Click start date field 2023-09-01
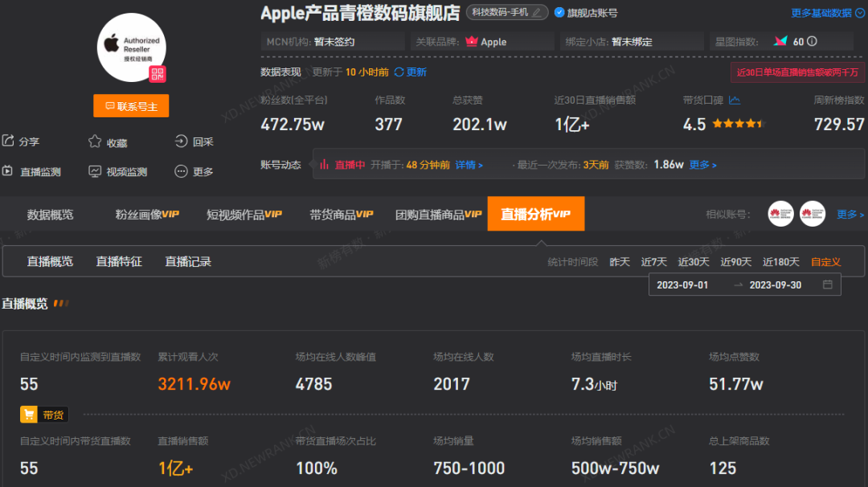The height and width of the screenshot is (487, 868). 682,284
